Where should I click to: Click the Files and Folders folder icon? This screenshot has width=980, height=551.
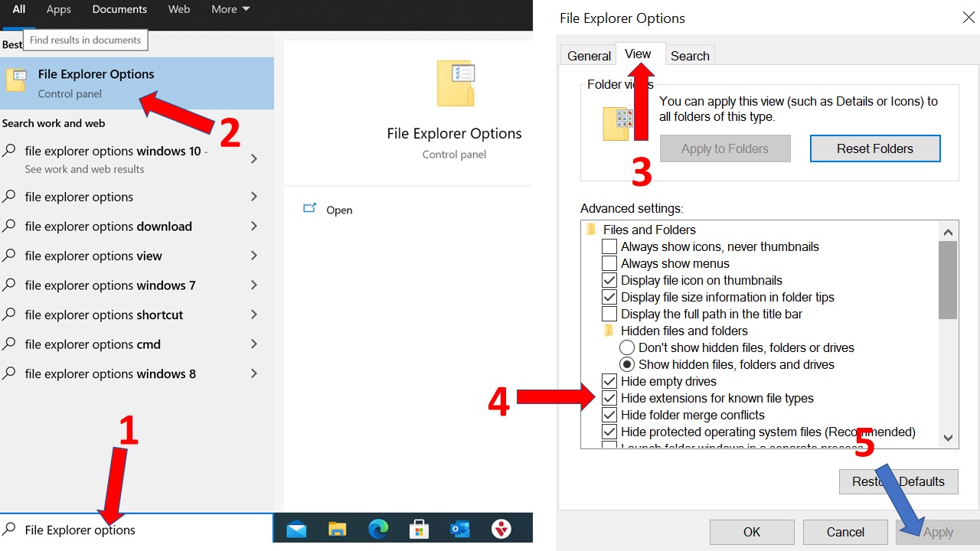pyautogui.click(x=591, y=230)
